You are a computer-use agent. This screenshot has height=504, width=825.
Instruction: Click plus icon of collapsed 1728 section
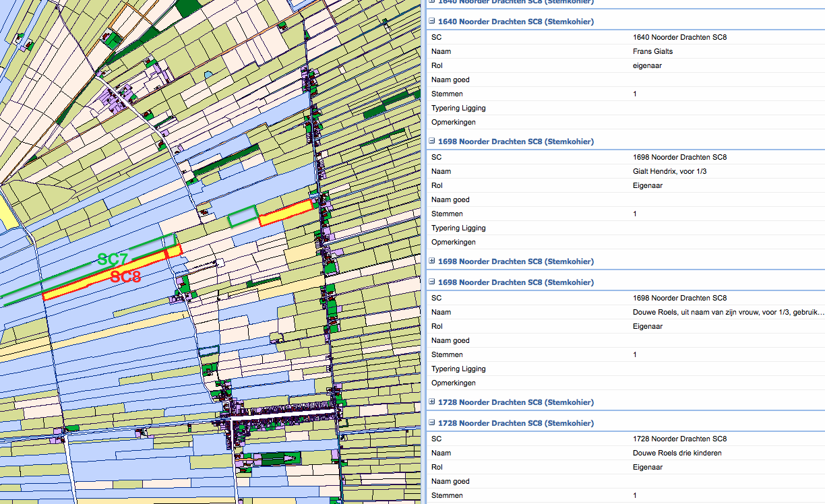point(432,402)
